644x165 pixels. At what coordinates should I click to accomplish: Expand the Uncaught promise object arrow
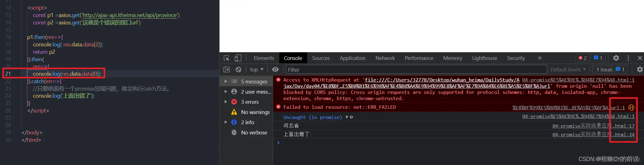(347, 117)
